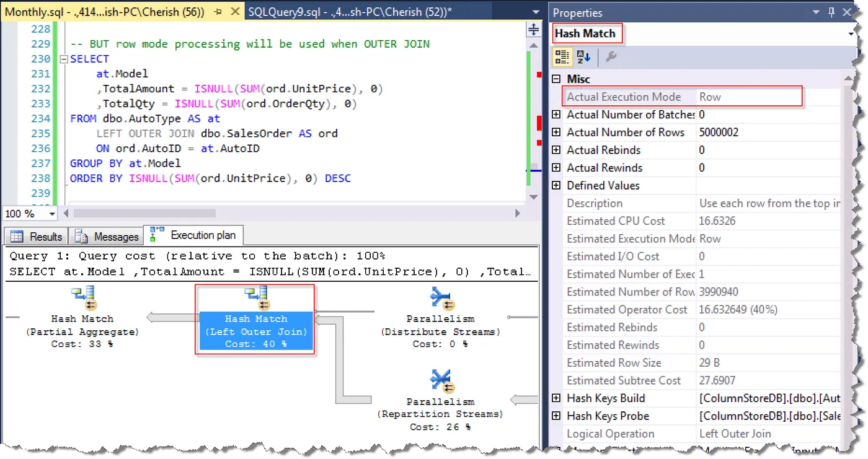Click the green comment on line 229
868x459 pixels.
point(250,44)
